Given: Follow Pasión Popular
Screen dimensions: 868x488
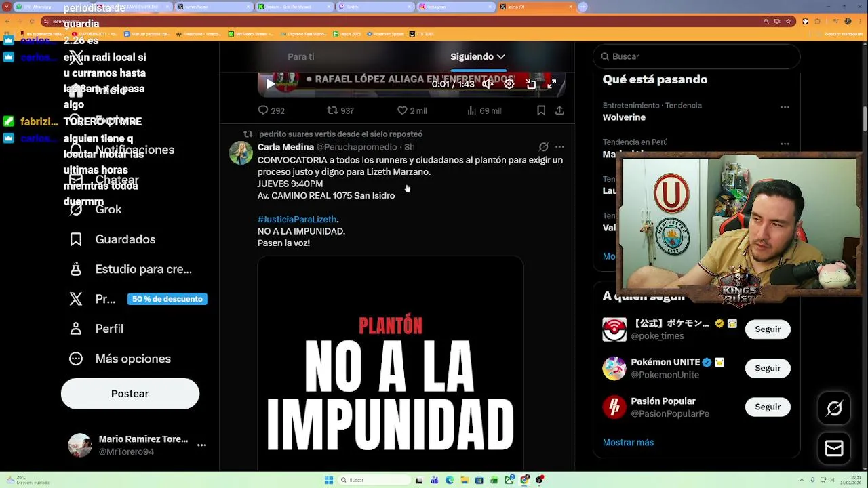Looking at the screenshot, I should pyautogui.click(x=768, y=407).
